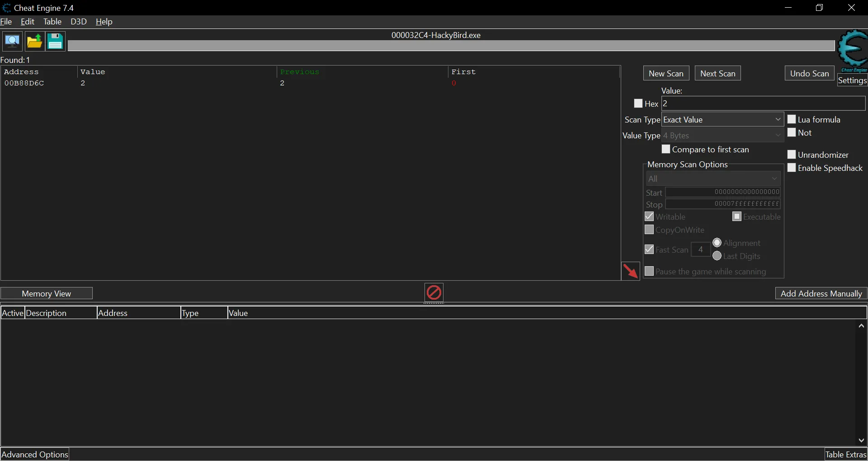Click the Stop address field
Viewport: 868px width, 461px height.
(x=723, y=204)
